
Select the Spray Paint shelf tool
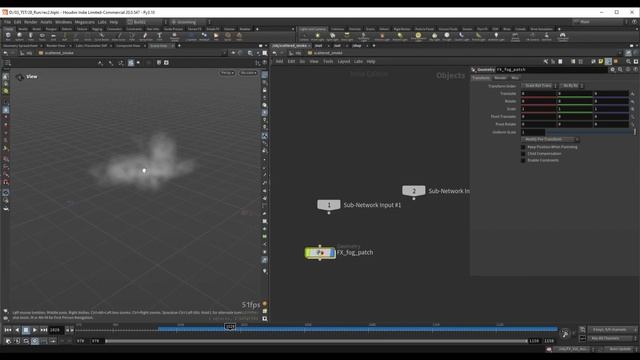[x=146, y=36]
